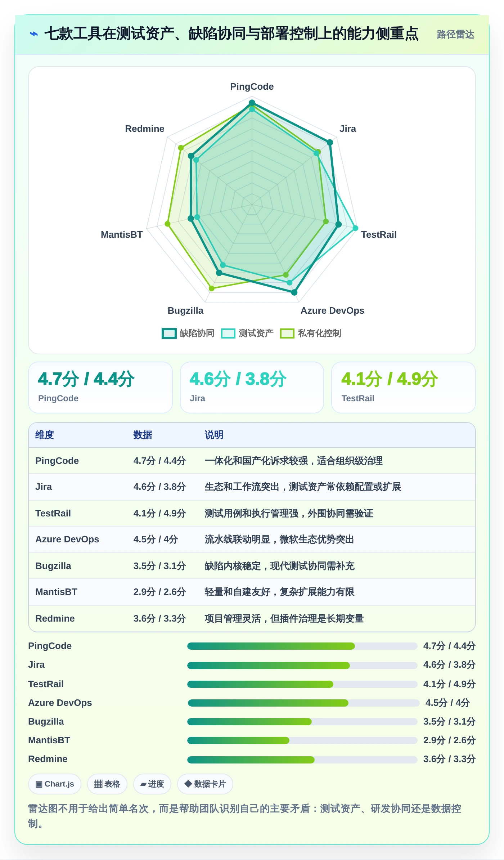Viewport: 504px width, 860px height.
Task: Click the Bugzilla radar axis label
Action: (185, 310)
